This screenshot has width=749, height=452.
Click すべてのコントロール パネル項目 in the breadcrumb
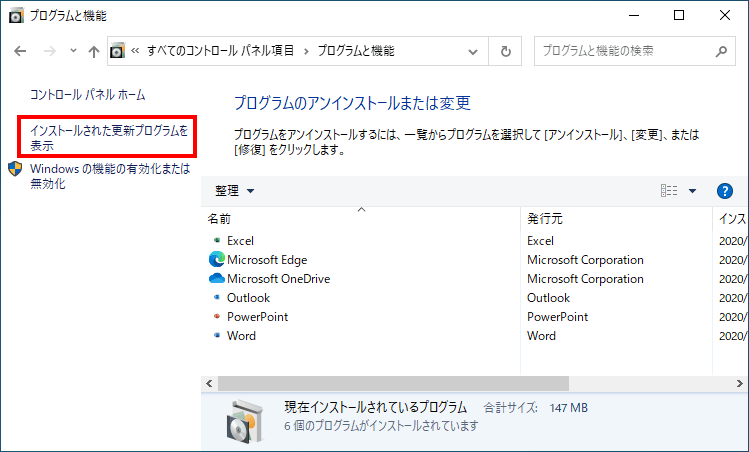[x=220, y=51]
